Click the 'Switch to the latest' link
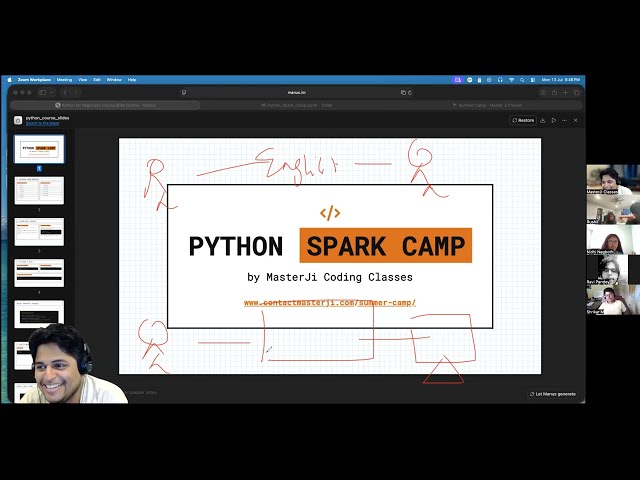Viewport: 640px width, 480px height. pyautogui.click(x=42, y=123)
